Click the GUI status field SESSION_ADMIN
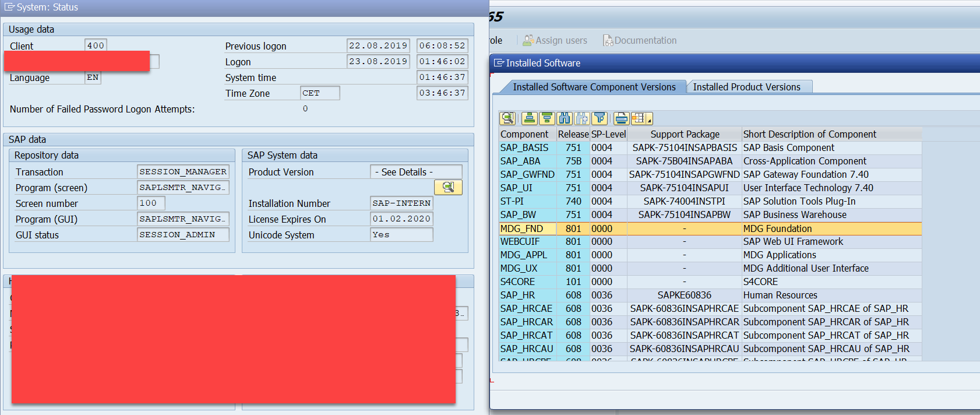The height and width of the screenshot is (415, 980). [183, 235]
